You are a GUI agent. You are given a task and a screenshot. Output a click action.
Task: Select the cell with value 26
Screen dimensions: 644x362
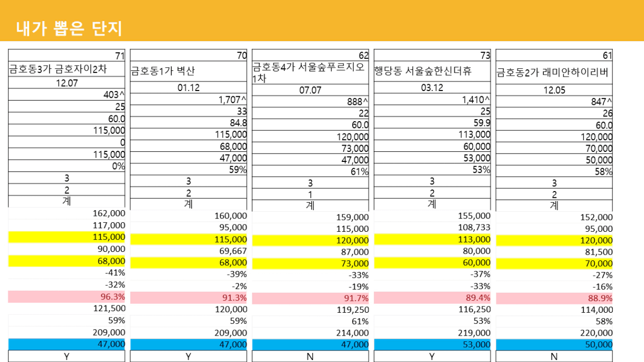[x=554, y=114]
